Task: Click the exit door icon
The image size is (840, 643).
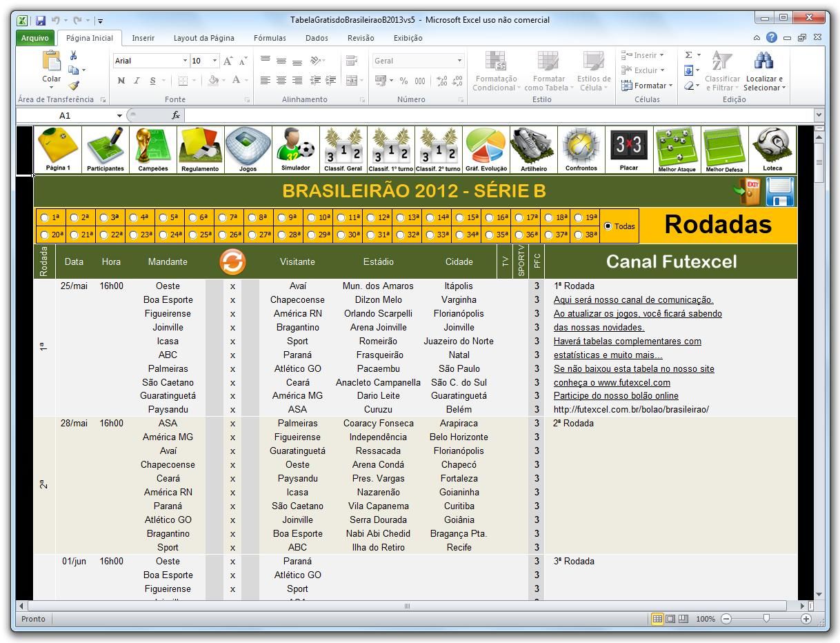Action: pyautogui.click(x=747, y=191)
